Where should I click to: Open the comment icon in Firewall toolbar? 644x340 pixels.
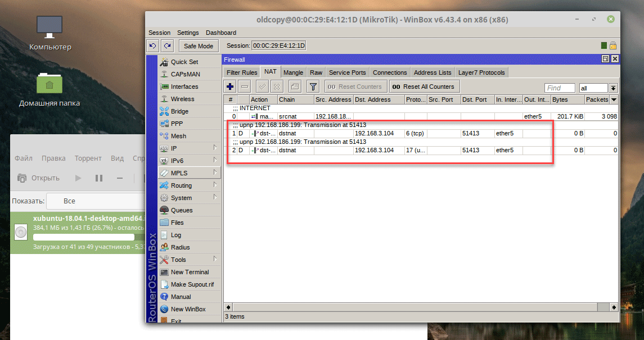pyautogui.click(x=295, y=87)
